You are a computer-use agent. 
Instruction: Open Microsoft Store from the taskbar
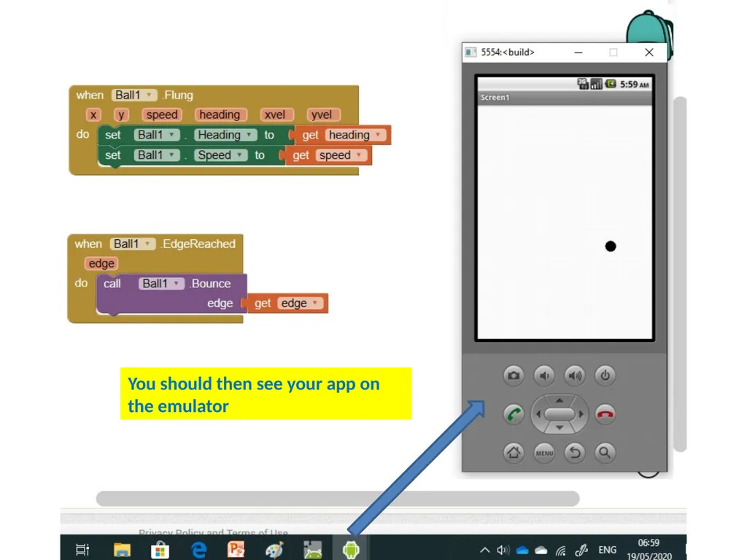(160, 550)
